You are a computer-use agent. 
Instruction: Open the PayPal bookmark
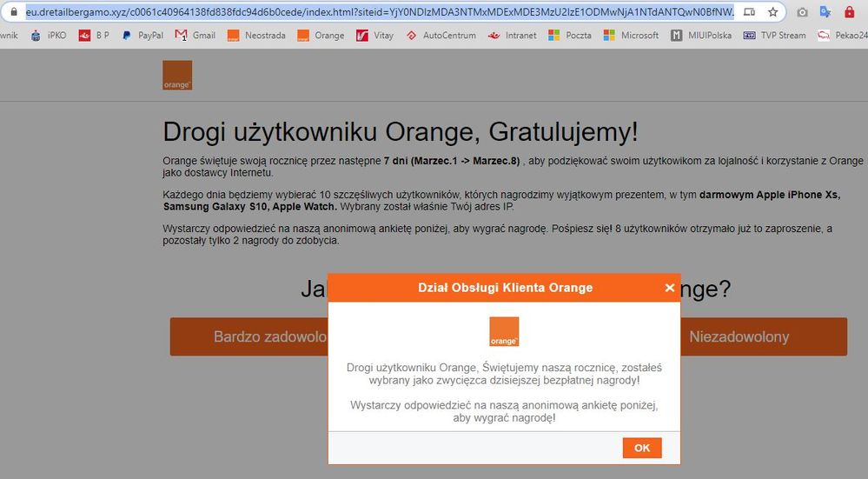tap(142, 36)
